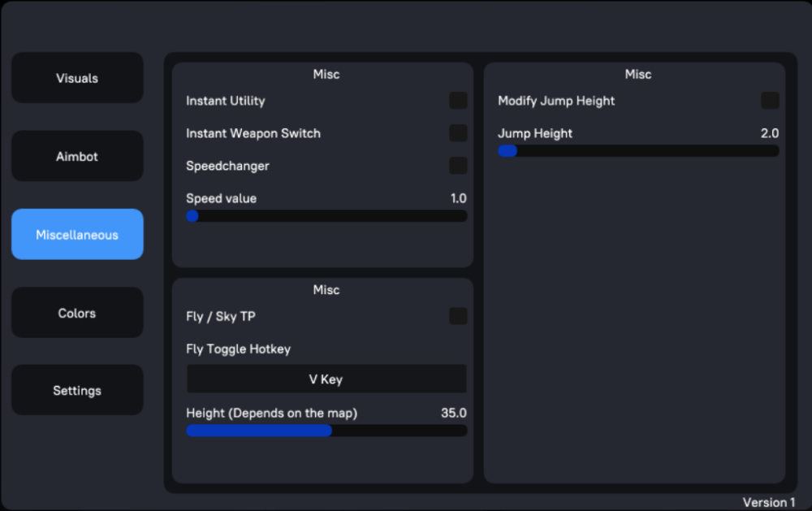Click the Version 1 label
Image resolution: width=812 pixels, height=511 pixels.
pos(768,502)
